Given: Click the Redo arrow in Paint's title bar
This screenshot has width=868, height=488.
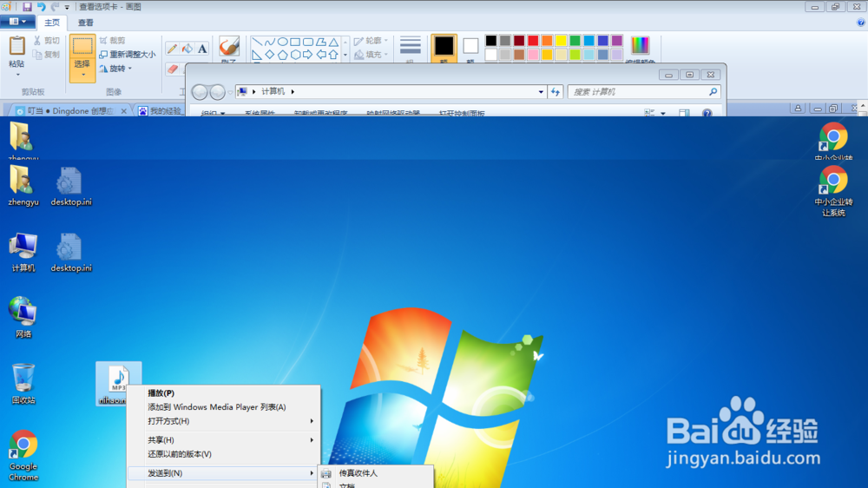Looking at the screenshot, I should tap(55, 7).
